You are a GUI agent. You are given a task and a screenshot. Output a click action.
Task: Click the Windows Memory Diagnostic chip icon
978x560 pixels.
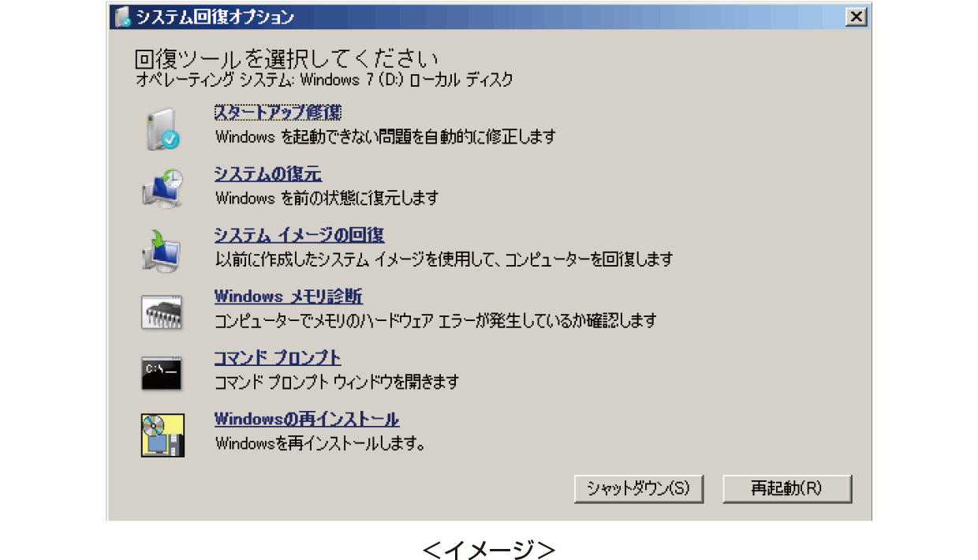[162, 312]
